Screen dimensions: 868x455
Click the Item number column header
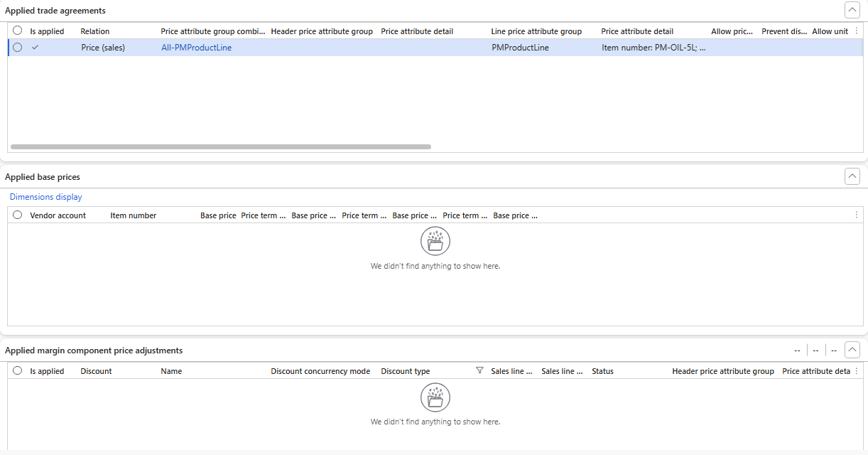point(133,215)
